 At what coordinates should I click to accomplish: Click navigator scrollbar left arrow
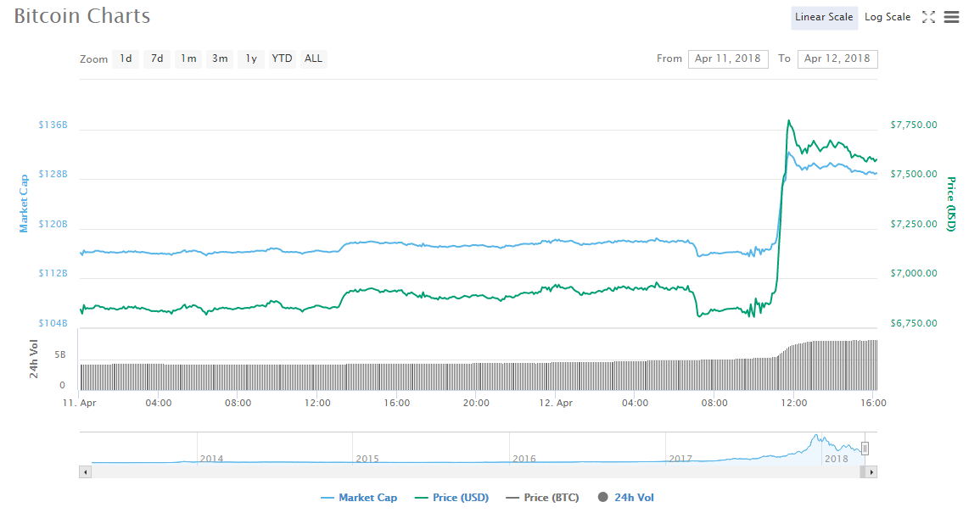[86, 472]
